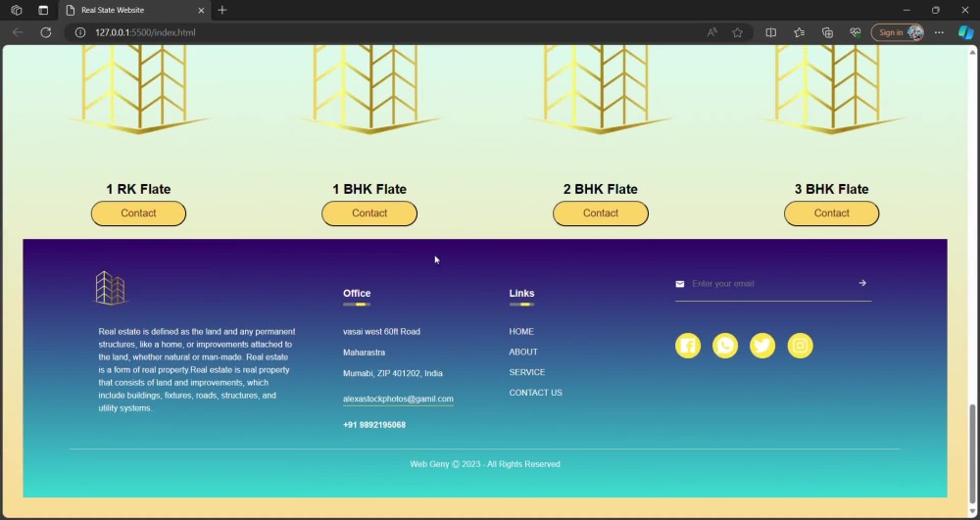Screen dimensions: 980x520
Task: Click Contact under 1 RK Flate
Action: click(x=138, y=213)
